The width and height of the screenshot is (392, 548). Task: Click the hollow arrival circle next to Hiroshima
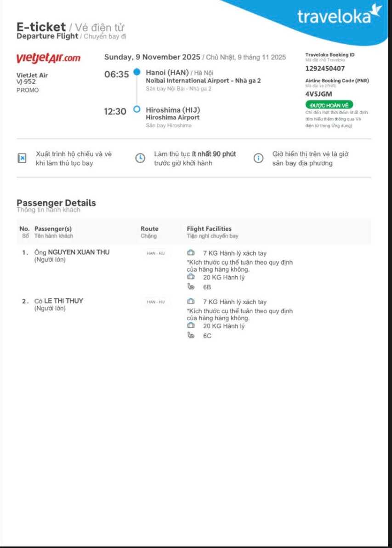coord(136,109)
